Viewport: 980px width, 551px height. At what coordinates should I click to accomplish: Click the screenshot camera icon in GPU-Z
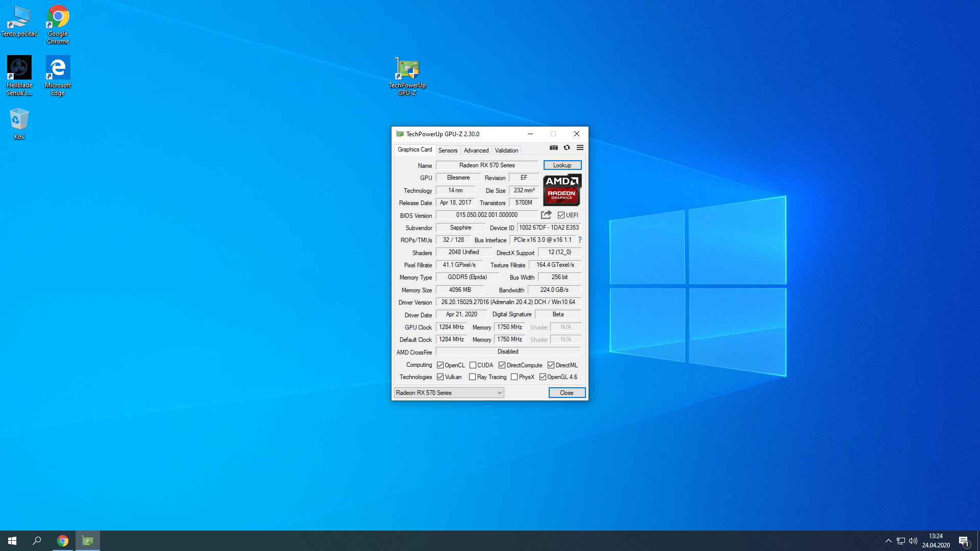[x=553, y=148]
